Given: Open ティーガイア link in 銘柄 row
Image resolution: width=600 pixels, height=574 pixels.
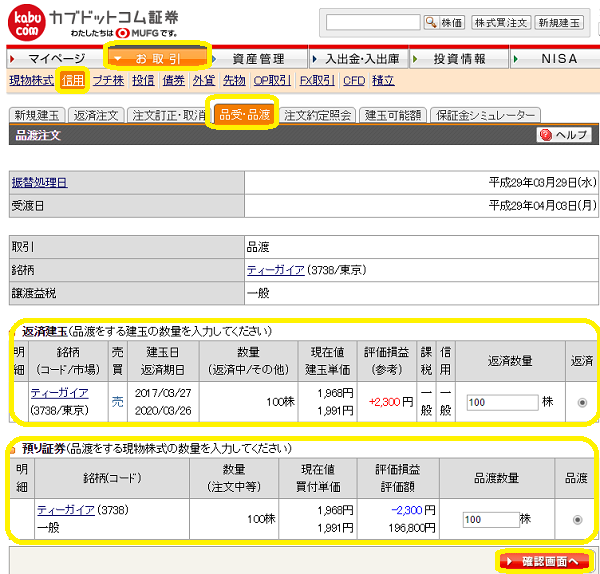Looking at the screenshot, I should tap(276, 270).
